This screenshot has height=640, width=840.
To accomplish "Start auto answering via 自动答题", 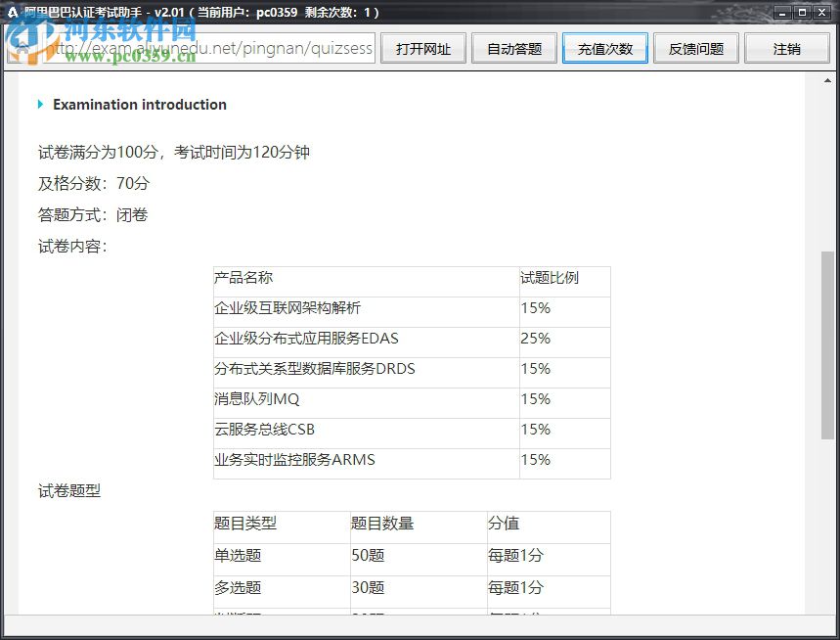I will pos(514,48).
